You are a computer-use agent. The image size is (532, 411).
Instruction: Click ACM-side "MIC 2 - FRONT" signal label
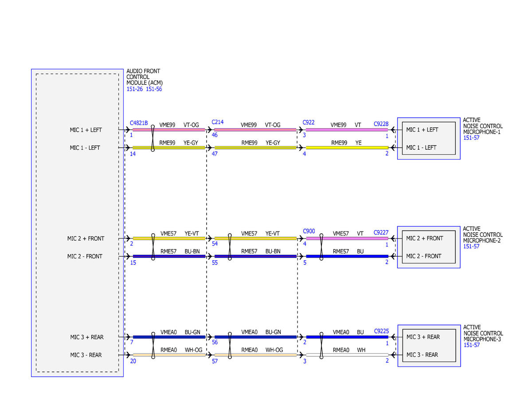(x=85, y=256)
